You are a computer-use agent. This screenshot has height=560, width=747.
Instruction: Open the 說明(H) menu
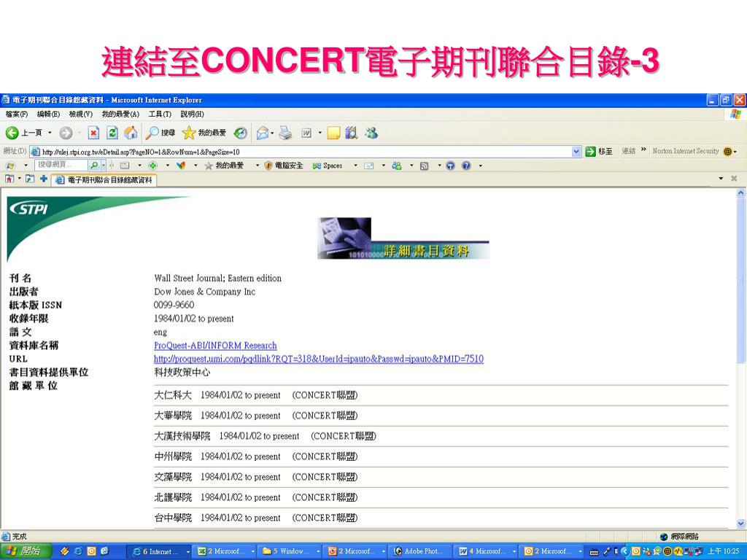[x=192, y=114]
